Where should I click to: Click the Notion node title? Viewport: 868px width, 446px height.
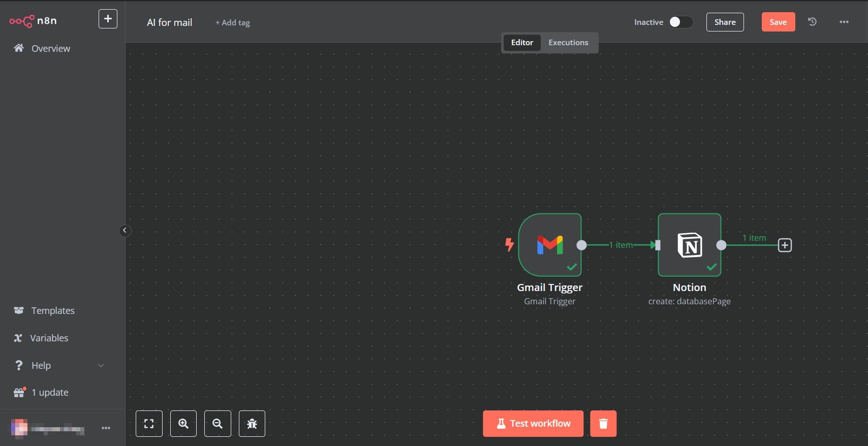tap(690, 288)
